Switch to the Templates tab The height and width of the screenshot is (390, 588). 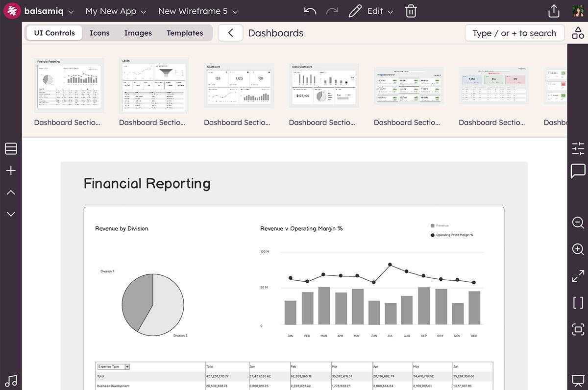click(x=185, y=33)
